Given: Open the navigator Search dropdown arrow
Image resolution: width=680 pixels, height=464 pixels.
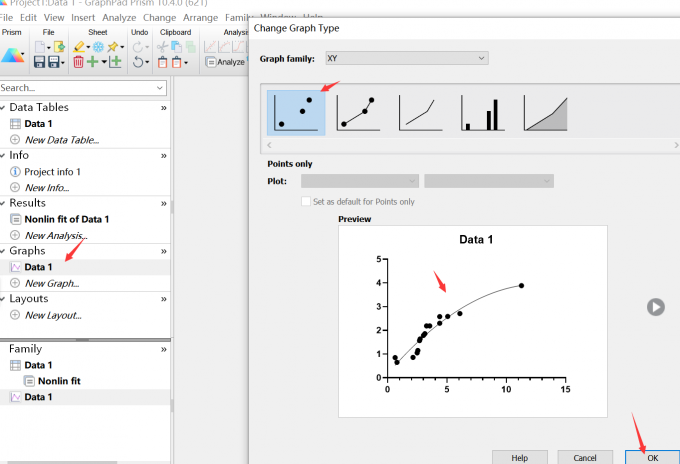Looking at the screenshot, I should click(x=160, y=88).
